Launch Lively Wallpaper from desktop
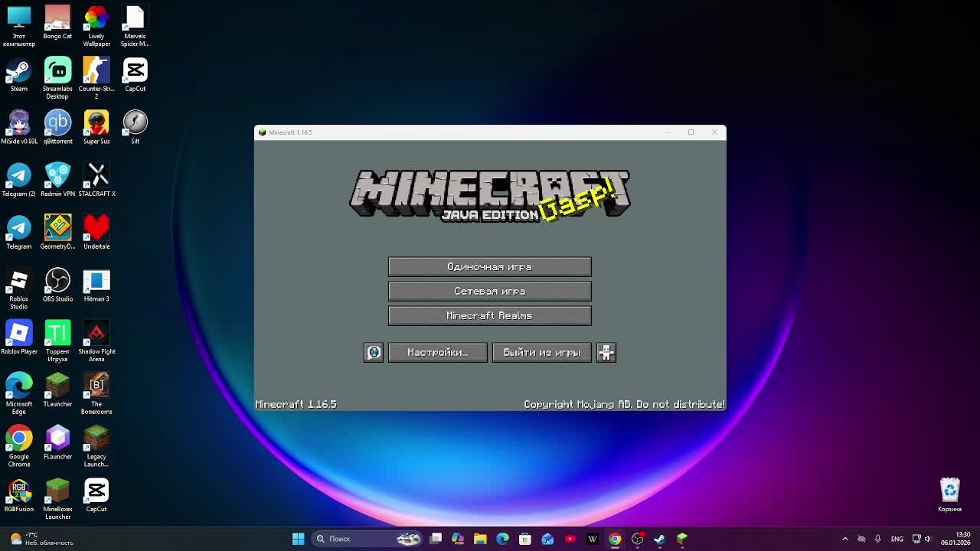The width and height of the screenshot is (980, 551). (96, 26)
